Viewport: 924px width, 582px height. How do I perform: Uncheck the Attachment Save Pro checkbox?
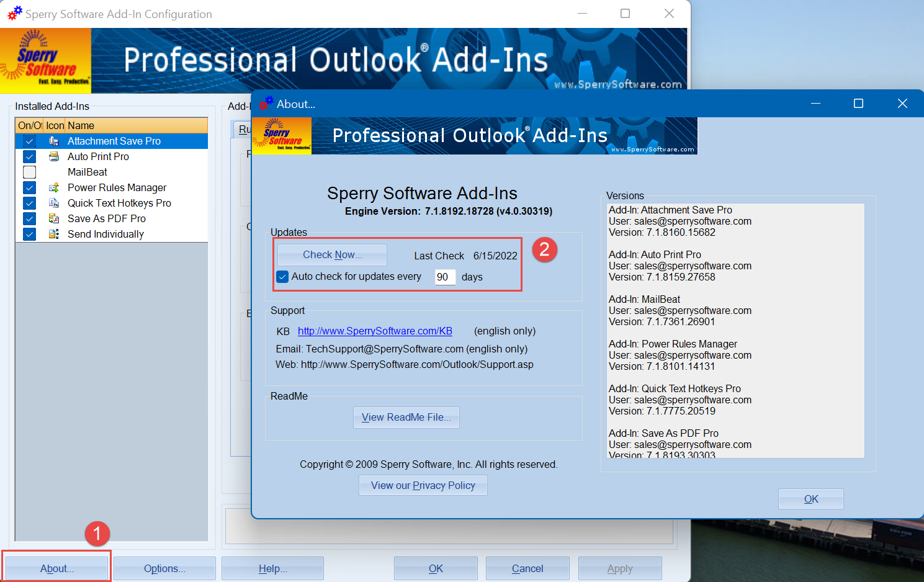point(29,141)
